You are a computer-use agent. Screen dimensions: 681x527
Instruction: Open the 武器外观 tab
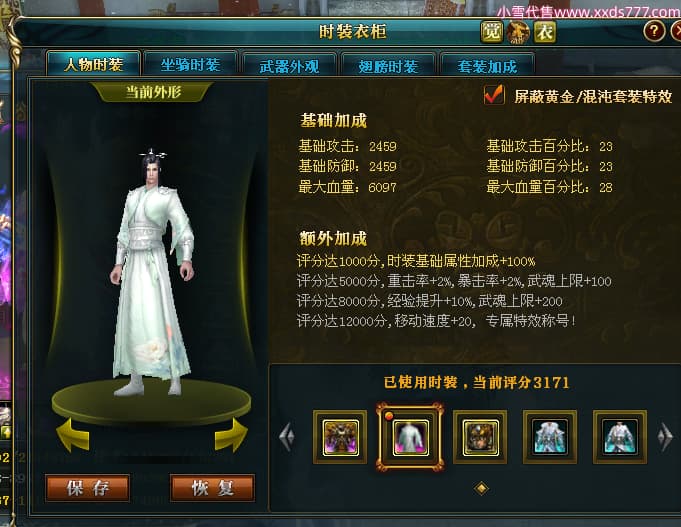click(289, 66)
